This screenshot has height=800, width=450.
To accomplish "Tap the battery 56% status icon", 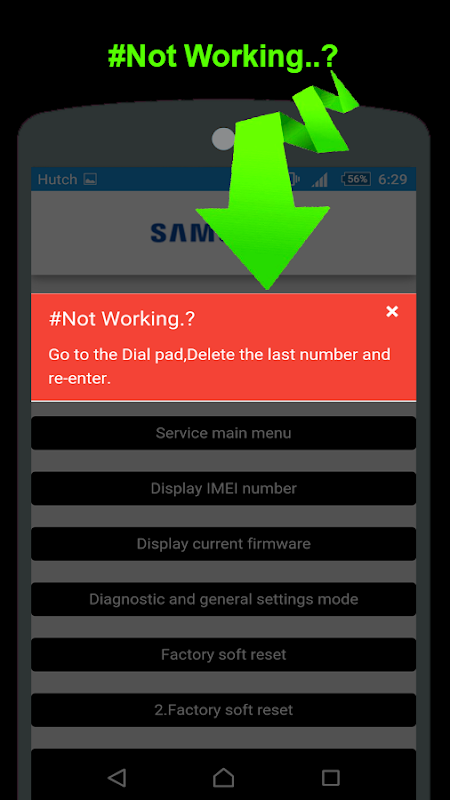I will 356,179.
